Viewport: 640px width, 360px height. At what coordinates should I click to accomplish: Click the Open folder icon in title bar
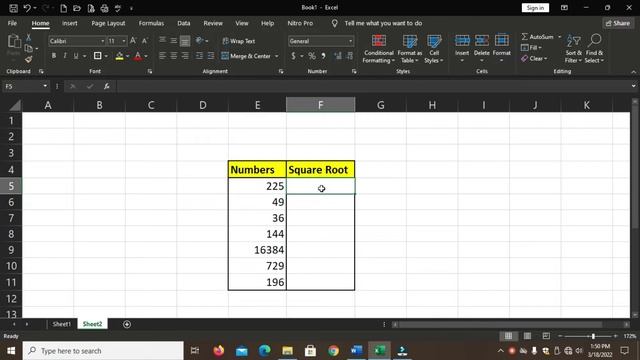tap(77, 8)
